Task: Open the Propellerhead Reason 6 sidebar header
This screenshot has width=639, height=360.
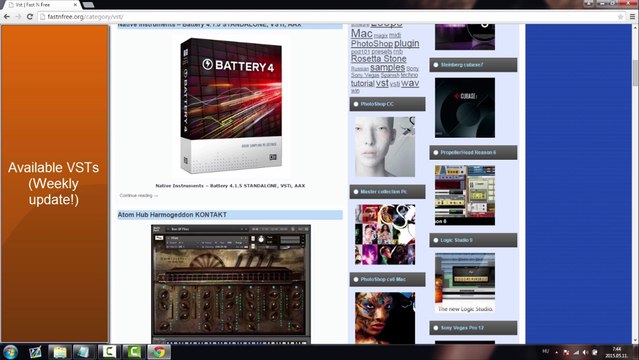Action: (x=473, y=152)
